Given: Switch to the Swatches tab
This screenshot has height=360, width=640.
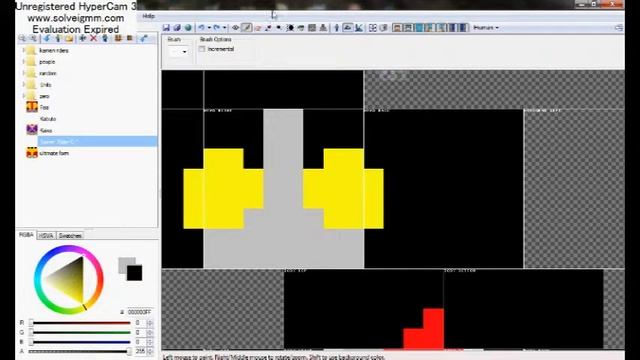Looking at the screenshot, I should point(70,236).
